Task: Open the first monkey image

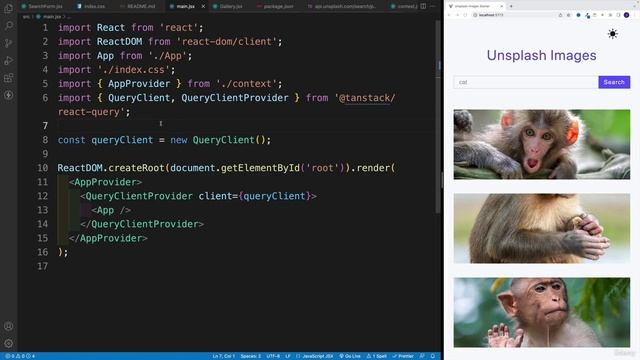Action: point(542,144)
